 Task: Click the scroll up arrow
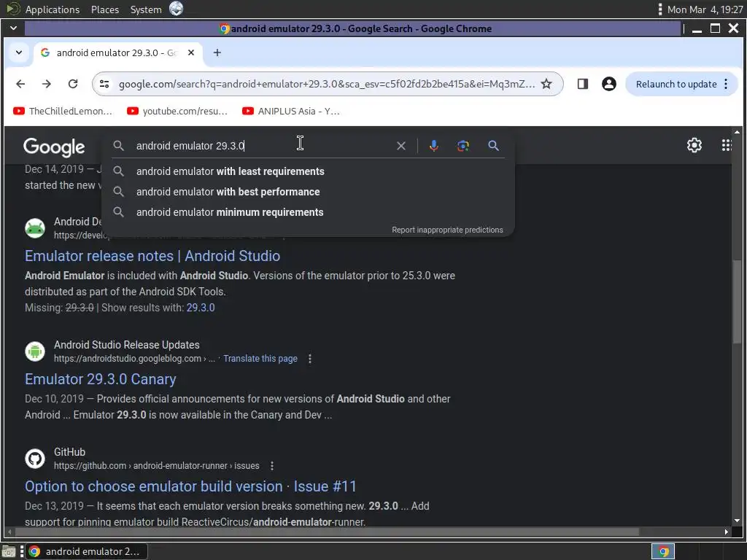(x=737, y=132)
